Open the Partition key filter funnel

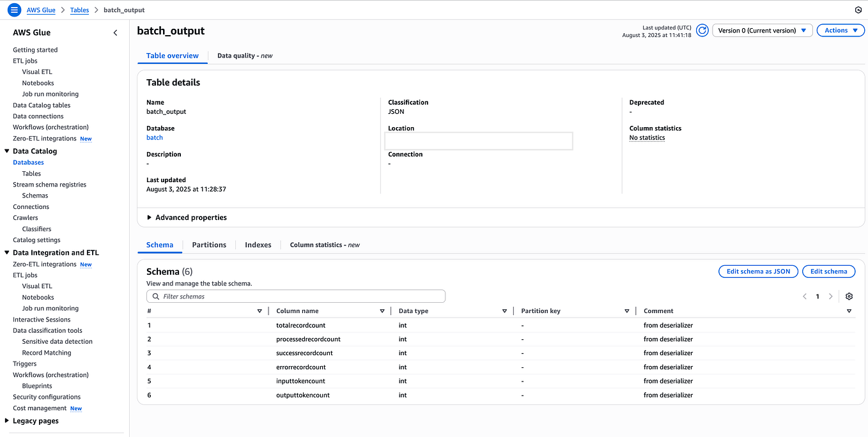[x=626, y=310]
